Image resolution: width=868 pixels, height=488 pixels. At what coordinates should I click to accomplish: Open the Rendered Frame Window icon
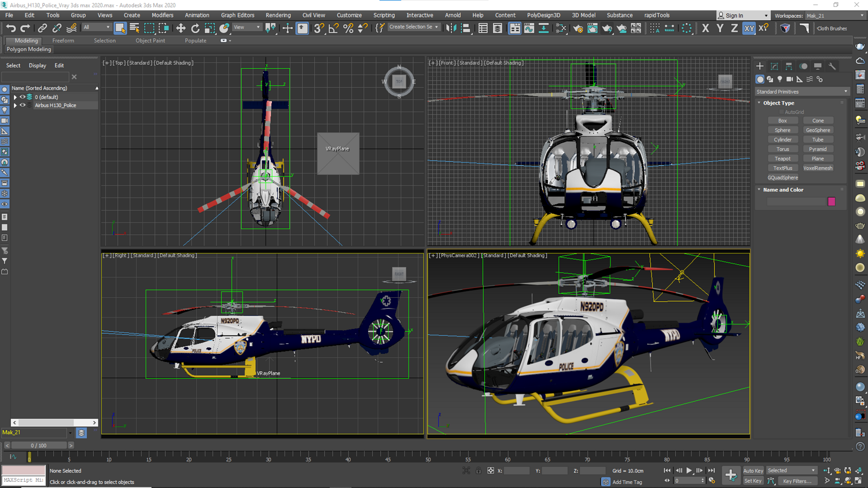point(593,28)
